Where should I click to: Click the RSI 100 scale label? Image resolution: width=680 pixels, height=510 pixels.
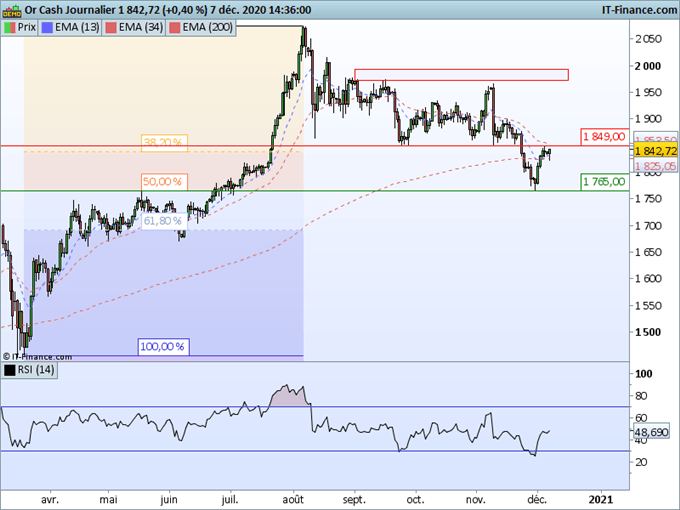tap(644, 374)
